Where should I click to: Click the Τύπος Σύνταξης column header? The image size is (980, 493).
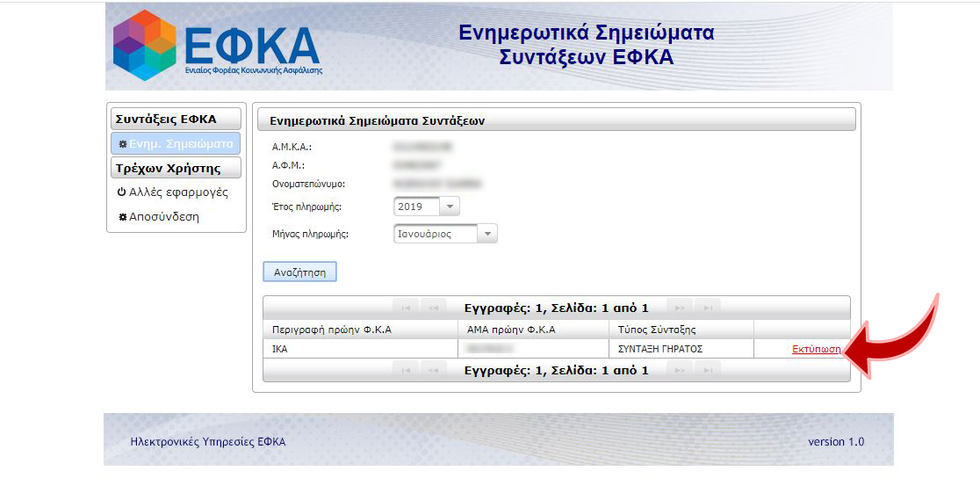point(682,330)
